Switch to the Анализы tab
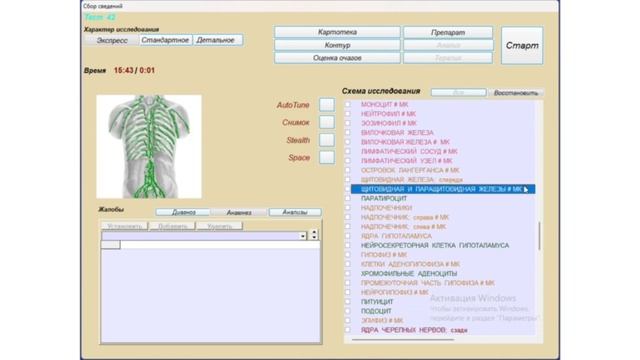 click(295, 212)
